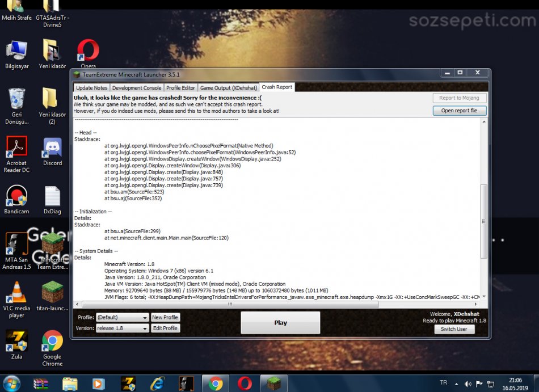Viewport: 539px width, 392px height.
Task: Open the Profile (Default) dropdown
Action: click(122, 317)
